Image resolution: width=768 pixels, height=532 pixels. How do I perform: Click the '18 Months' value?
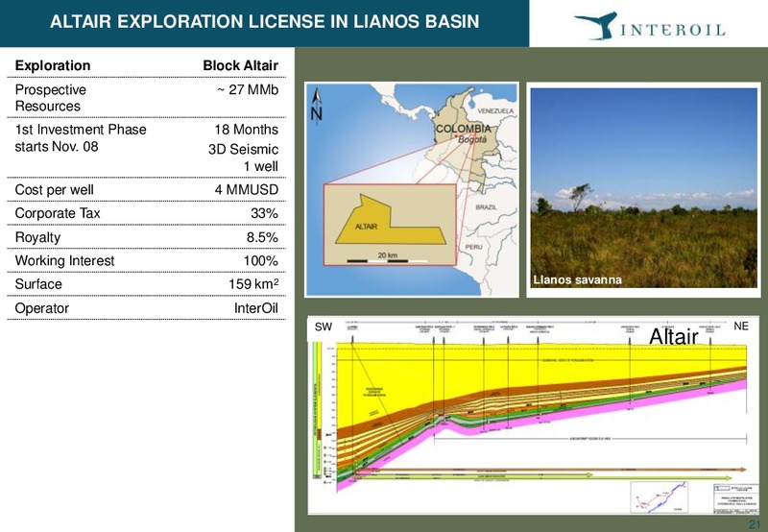point(247,130)
